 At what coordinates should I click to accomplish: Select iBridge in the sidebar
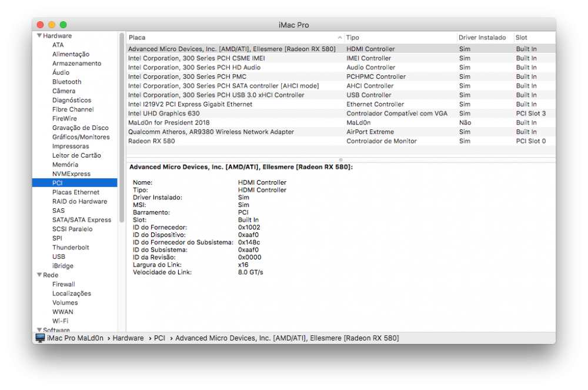point(63,266)
